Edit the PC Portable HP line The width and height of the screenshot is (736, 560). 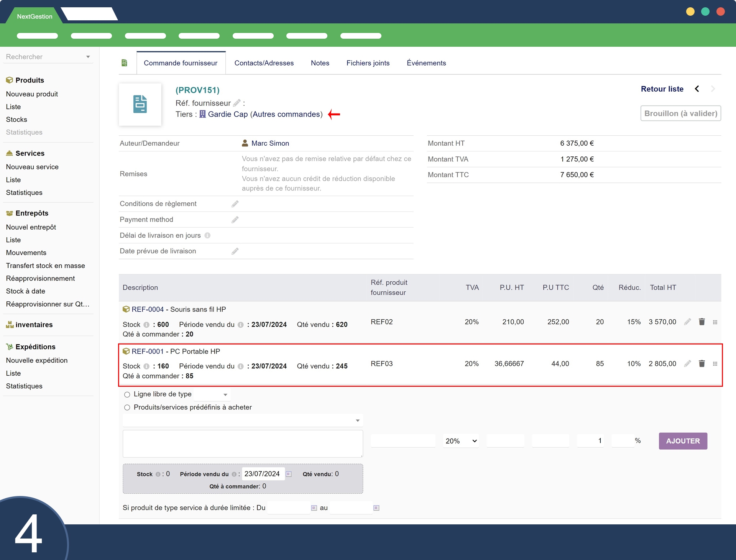(687, 363)
